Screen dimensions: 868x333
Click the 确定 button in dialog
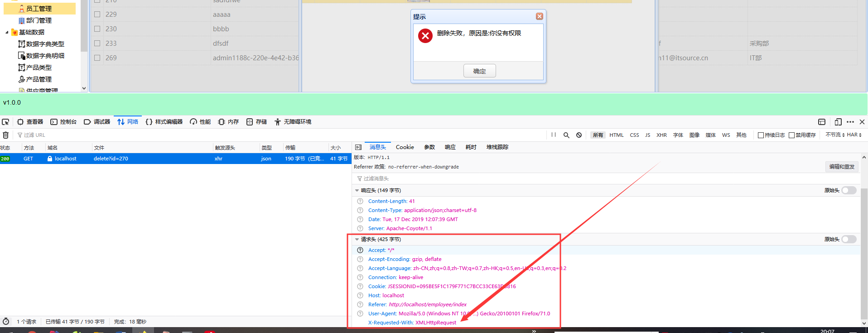point(479,71)
